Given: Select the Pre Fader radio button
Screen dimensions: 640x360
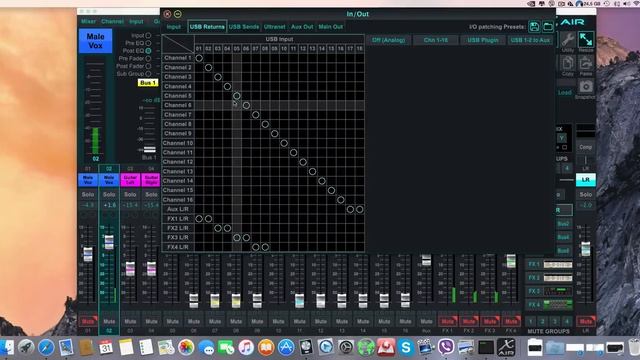Looking at the screenshot, I should 148,58.
